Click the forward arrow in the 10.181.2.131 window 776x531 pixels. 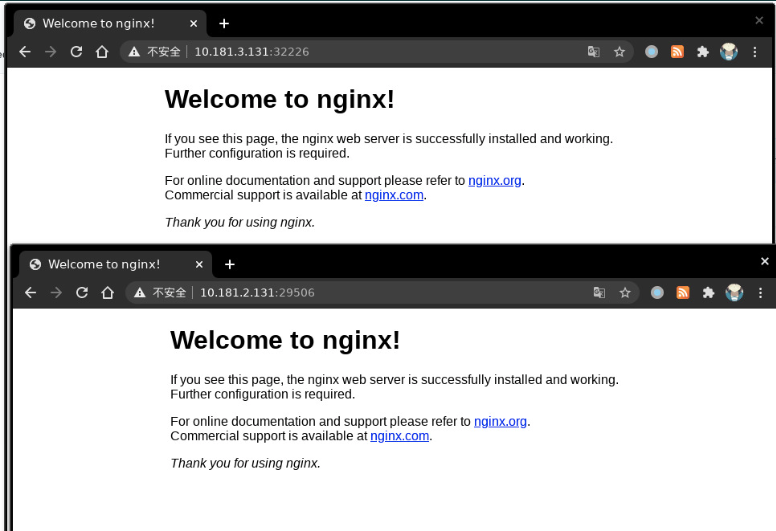[56, 293]
